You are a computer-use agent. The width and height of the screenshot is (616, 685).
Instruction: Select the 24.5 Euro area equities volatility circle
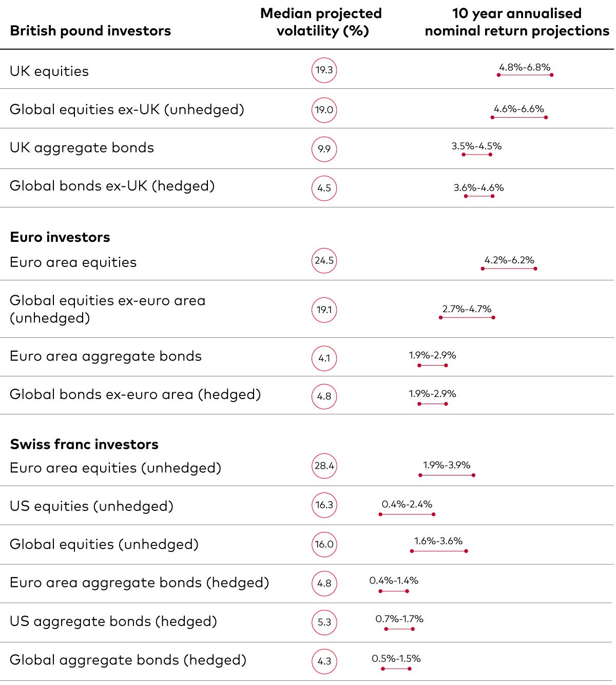[324, 261]
